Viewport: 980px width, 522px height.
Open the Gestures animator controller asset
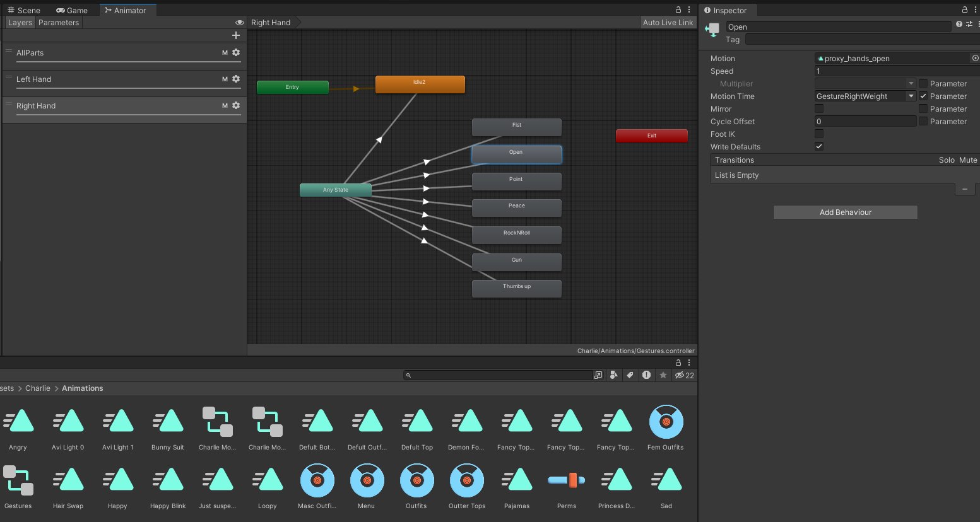pos(18,482)
